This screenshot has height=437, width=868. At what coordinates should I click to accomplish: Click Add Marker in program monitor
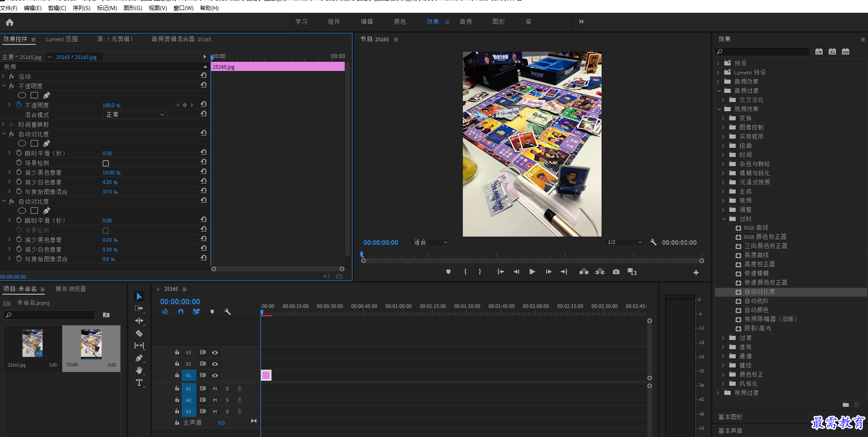click(448, 272)
